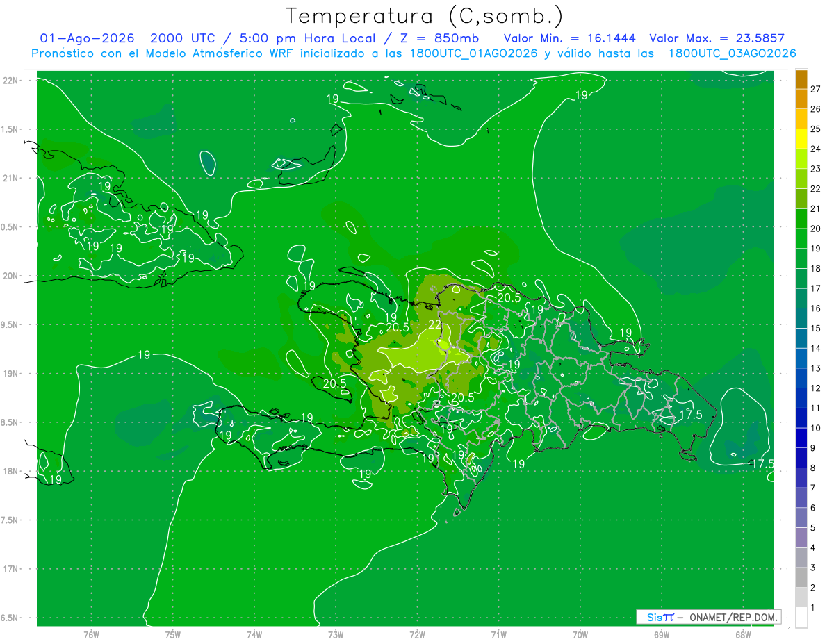
Task: Click the '73W' longitude axis label
Action: tap(336, 635)
